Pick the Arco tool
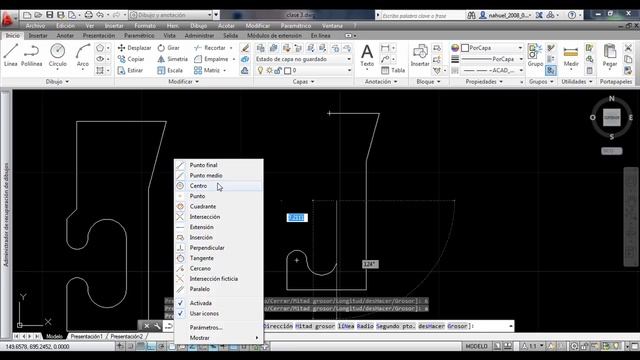 [83, 55]
